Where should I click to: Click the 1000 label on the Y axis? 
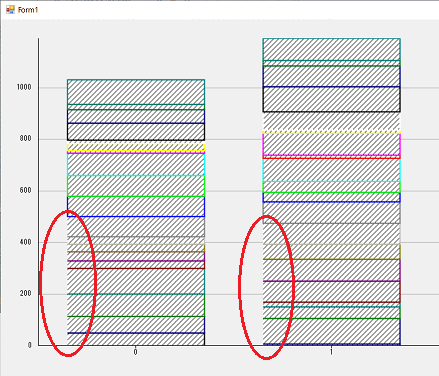(x=24, y=87)
